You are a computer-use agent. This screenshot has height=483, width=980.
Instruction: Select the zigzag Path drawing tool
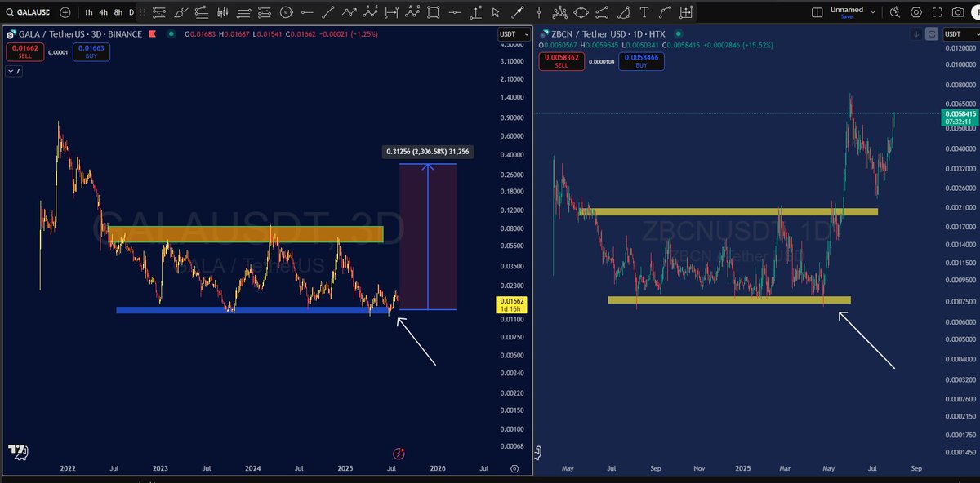tap(350, 12)
